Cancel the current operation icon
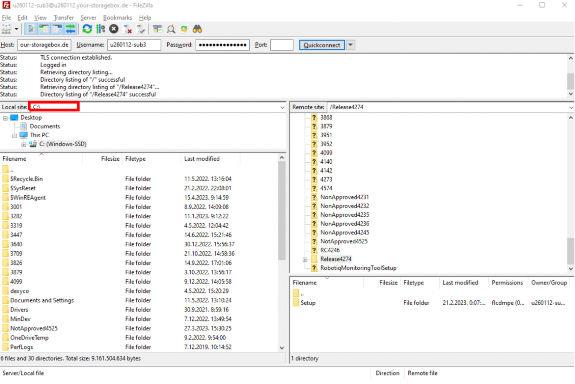The width and height of the screenshot is (575, 384). pyautogui.click(x=114, y=29)
